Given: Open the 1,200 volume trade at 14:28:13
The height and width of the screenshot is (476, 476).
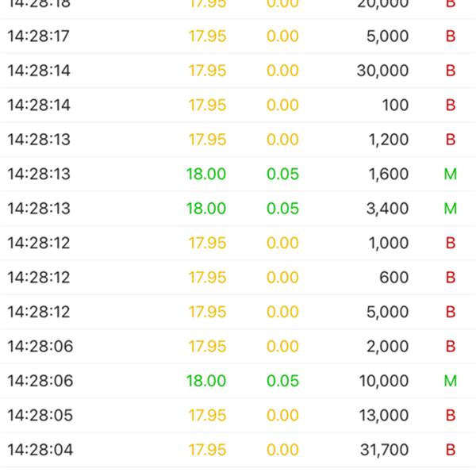Looking at the screenshot, I should [x=238, y=140].
